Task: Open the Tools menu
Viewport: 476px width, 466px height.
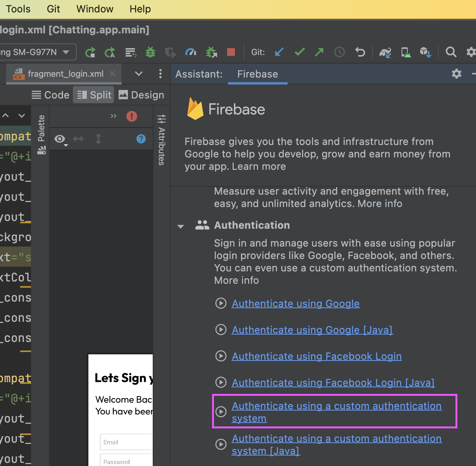Action: [x=18, y=9]
